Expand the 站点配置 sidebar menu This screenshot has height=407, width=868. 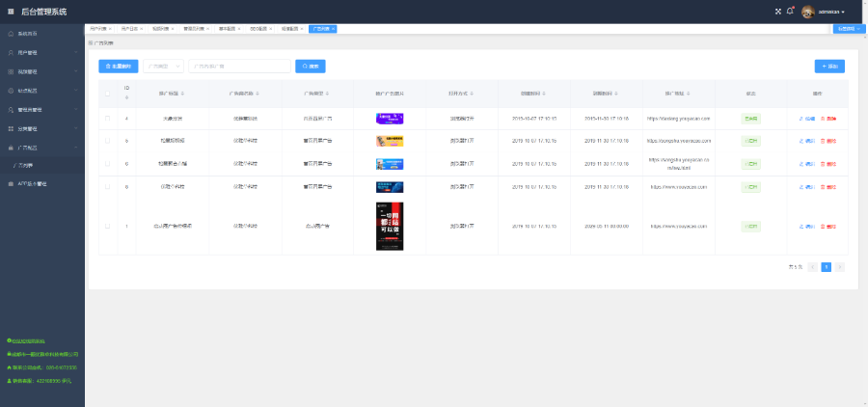point(42,91)
